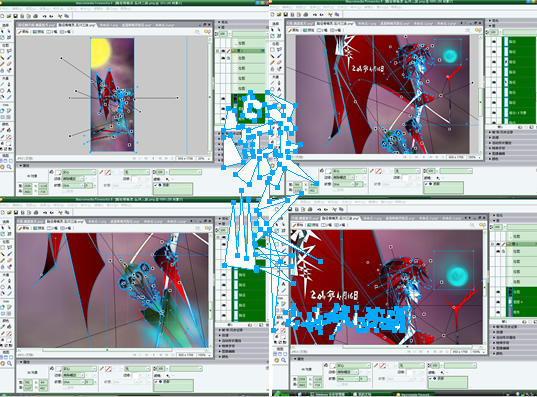Switch to the Preview tab above yellow-moon canvas
This screenshot has height=397, width=537.
[38, 32]
